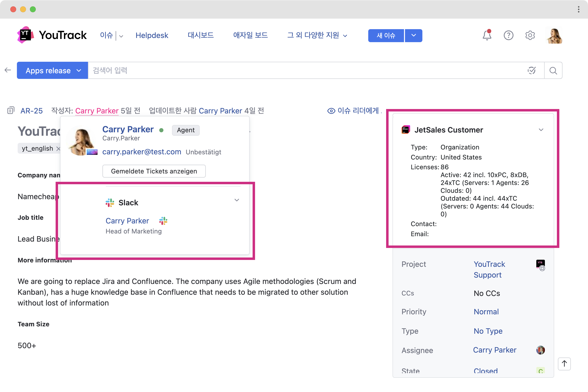Click the online status green dot
This screenshot has height=392, width=588.
coord(161,130)
